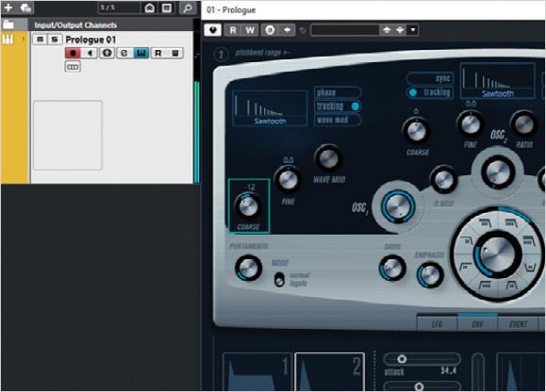
Task: Click the OSC 2 level knob
Action: (x=498, y=172)
